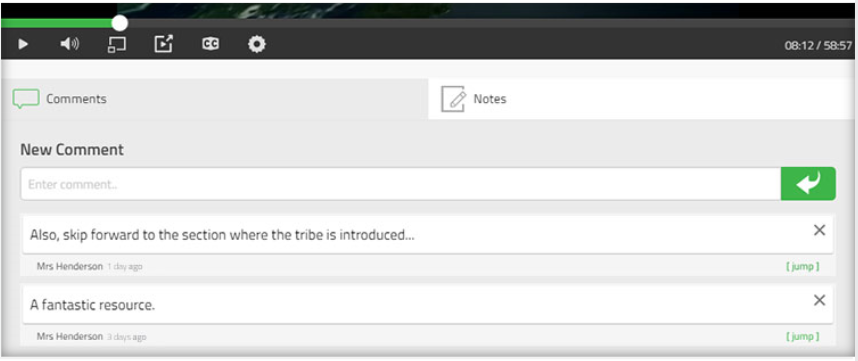The width and height of the screenshot is (858, 361).
Task: Submit comment with green arrow button
Action: pos(808,184)
